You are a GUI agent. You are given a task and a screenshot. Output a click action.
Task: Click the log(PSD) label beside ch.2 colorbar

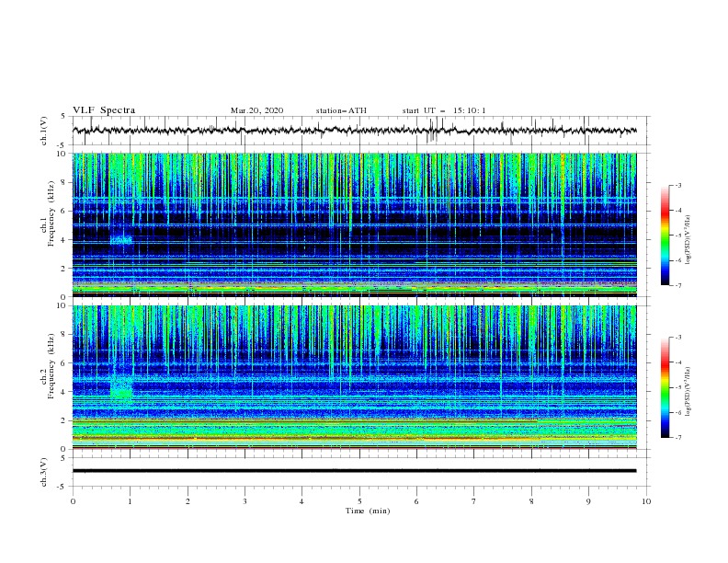point(688,392)
